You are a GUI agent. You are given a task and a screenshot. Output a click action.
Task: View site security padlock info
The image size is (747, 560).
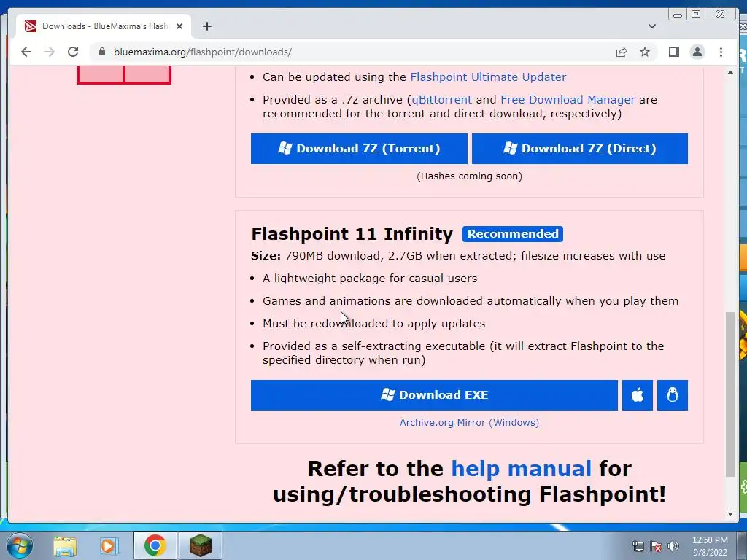pyautogui.click(x=102, y=52)
